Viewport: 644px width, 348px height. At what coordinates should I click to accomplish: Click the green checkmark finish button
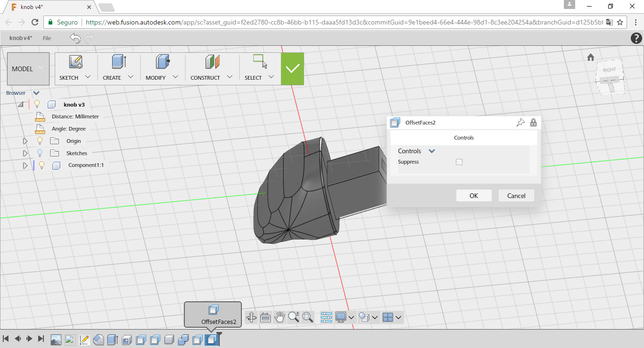tap(292, 69)
